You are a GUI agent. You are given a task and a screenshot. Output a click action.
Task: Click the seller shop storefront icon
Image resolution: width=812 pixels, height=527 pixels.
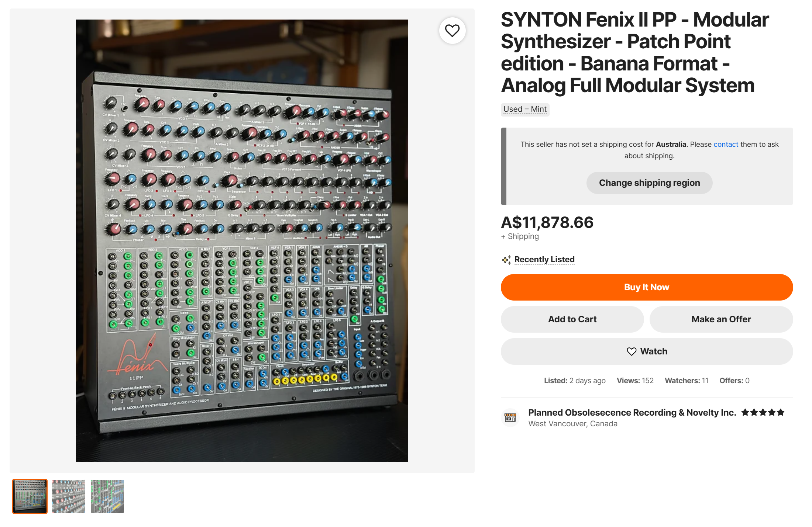(x=510, y=417)
